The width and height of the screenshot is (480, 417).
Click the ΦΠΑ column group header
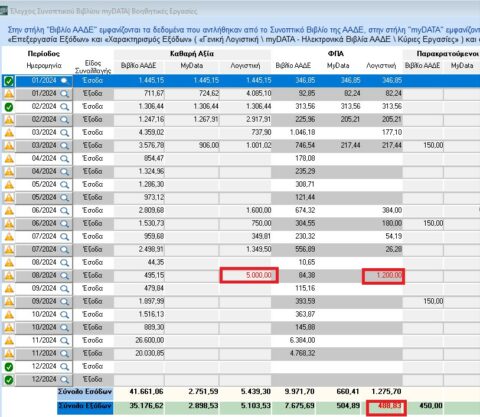coord(336,54)
